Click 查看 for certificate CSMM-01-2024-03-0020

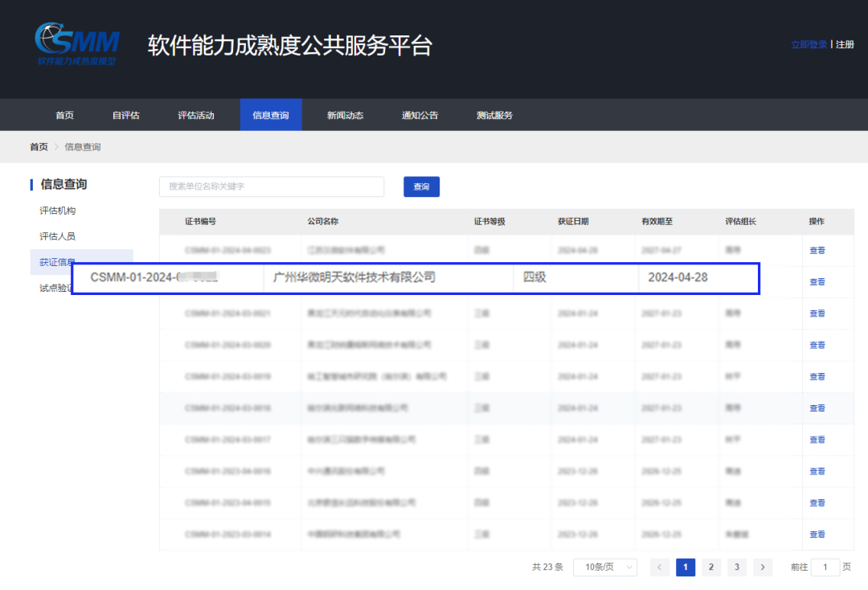coord(817,345)
